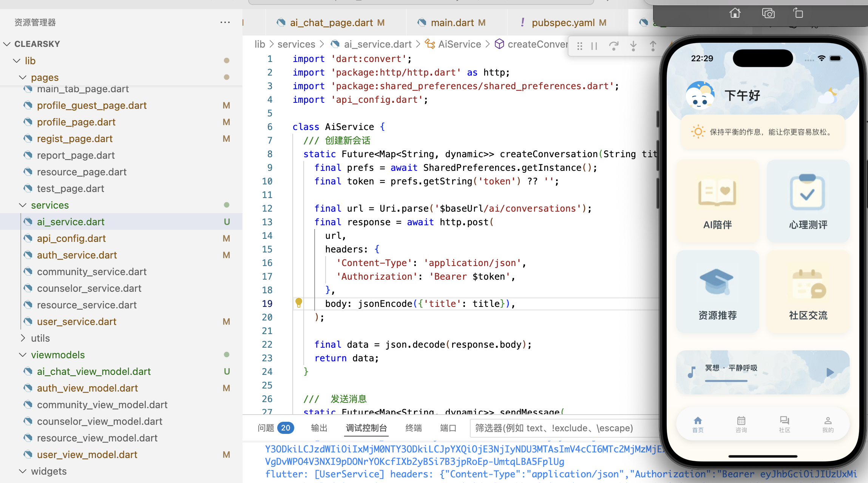
Task: Click the debug Step Out arrow
Action: pos(653,46)
